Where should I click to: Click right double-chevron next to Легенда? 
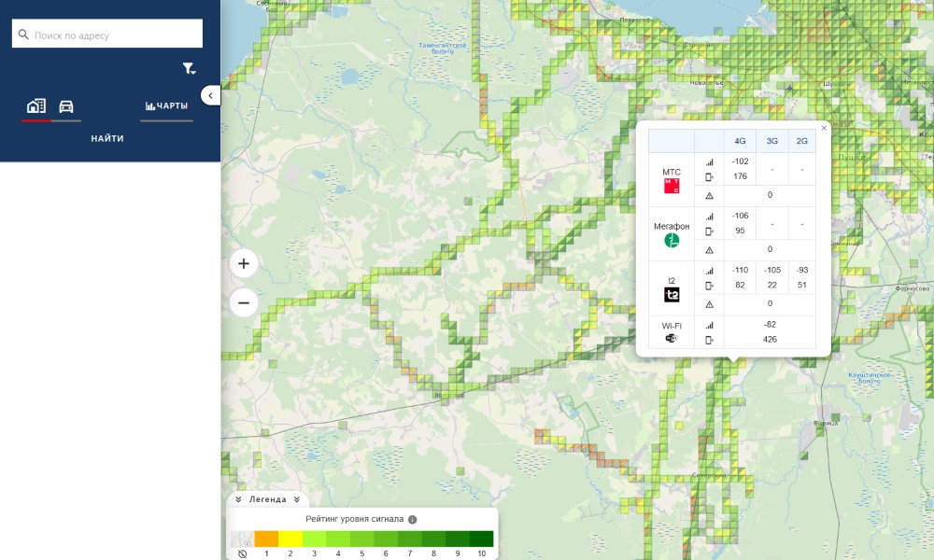297,499
